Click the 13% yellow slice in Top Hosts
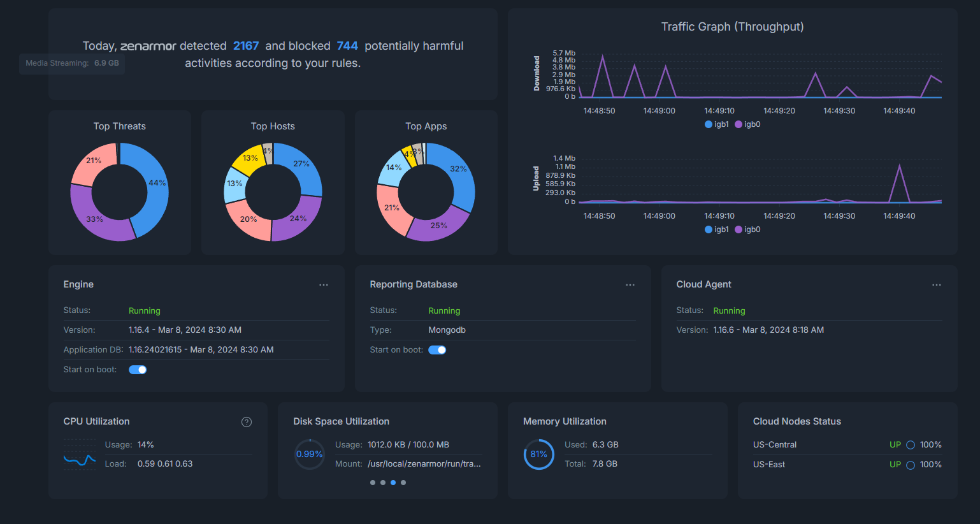This screenshot has height=524, width=980. coord(250,158)
